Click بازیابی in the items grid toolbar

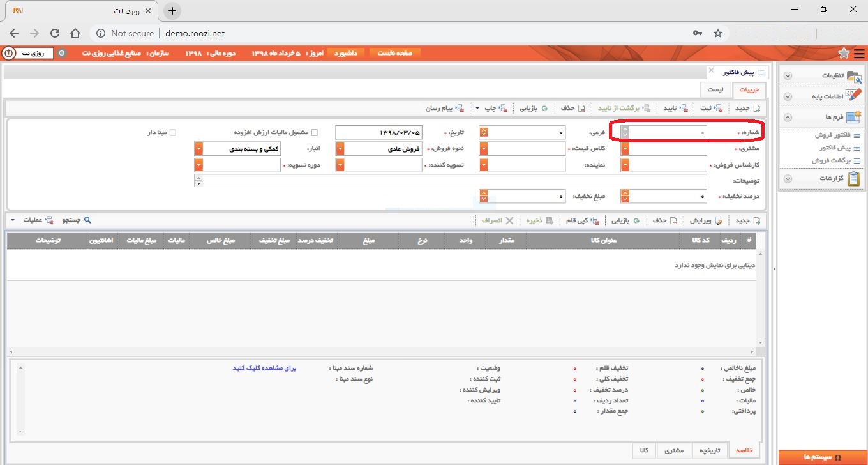(x=625, y=220)
